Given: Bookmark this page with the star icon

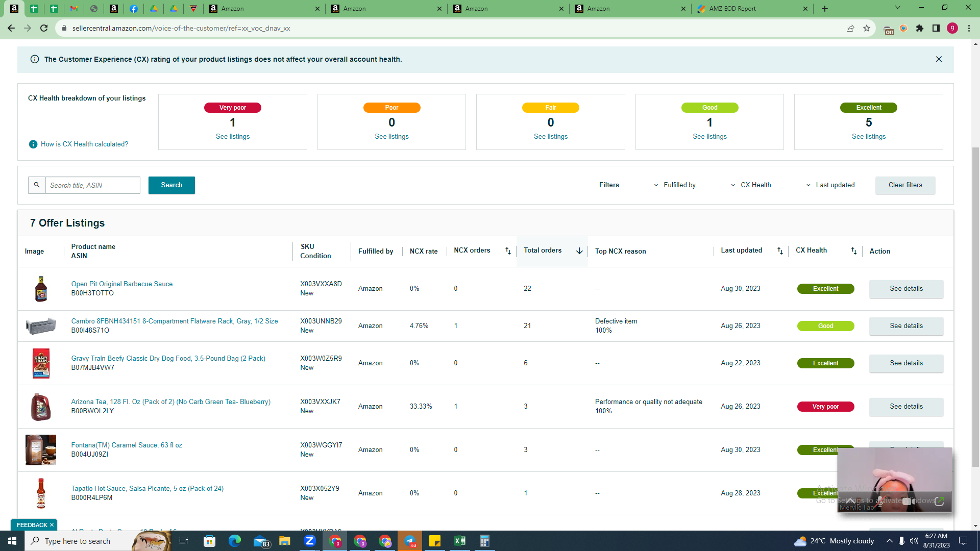Looking at the screenshot, I should coord(867,28).
